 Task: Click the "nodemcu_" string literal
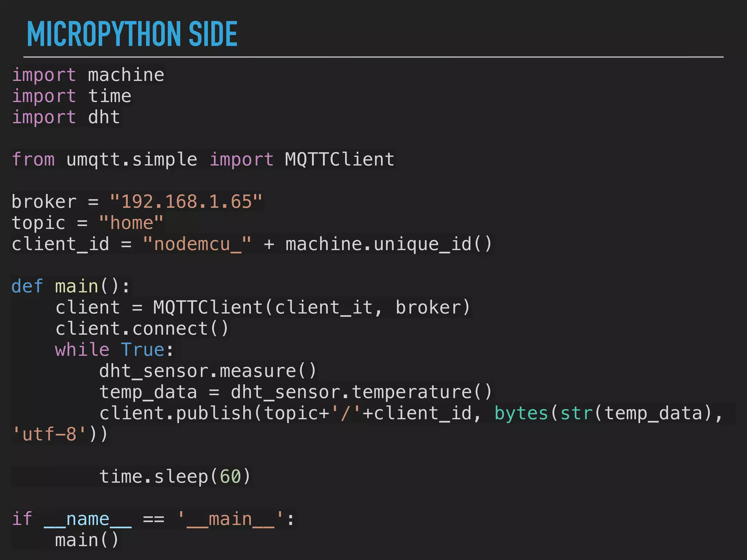(x=197, y=244)
